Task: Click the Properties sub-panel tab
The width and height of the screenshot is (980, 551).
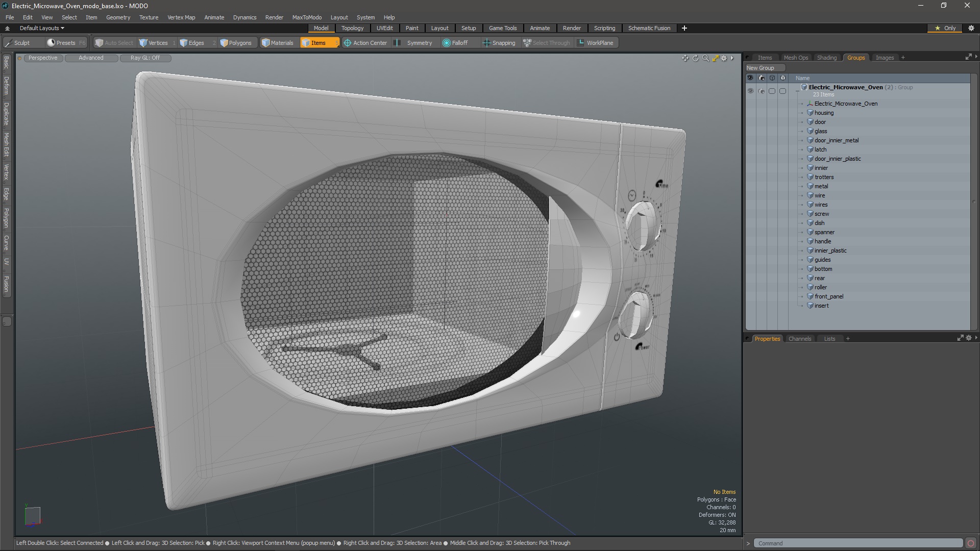Action: pyautogui.click(x=767, y=338)
